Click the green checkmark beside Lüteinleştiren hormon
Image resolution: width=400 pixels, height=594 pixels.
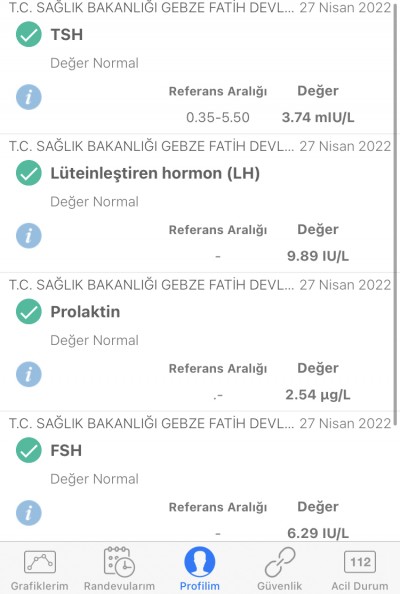29,173
